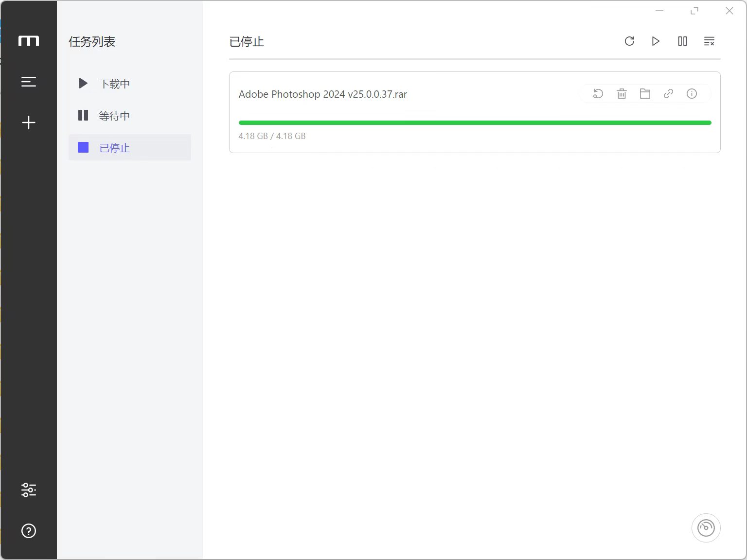Click the green download progress bar

(x=474, y=122)
